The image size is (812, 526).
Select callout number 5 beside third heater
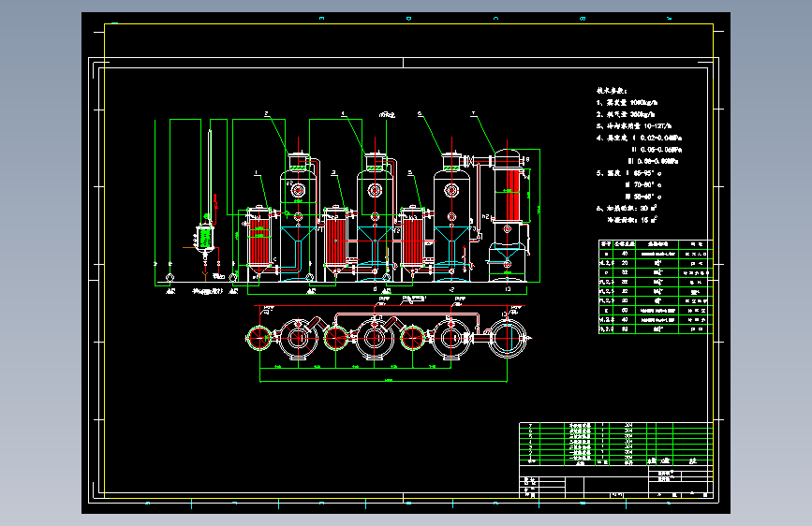pos(410,172)
